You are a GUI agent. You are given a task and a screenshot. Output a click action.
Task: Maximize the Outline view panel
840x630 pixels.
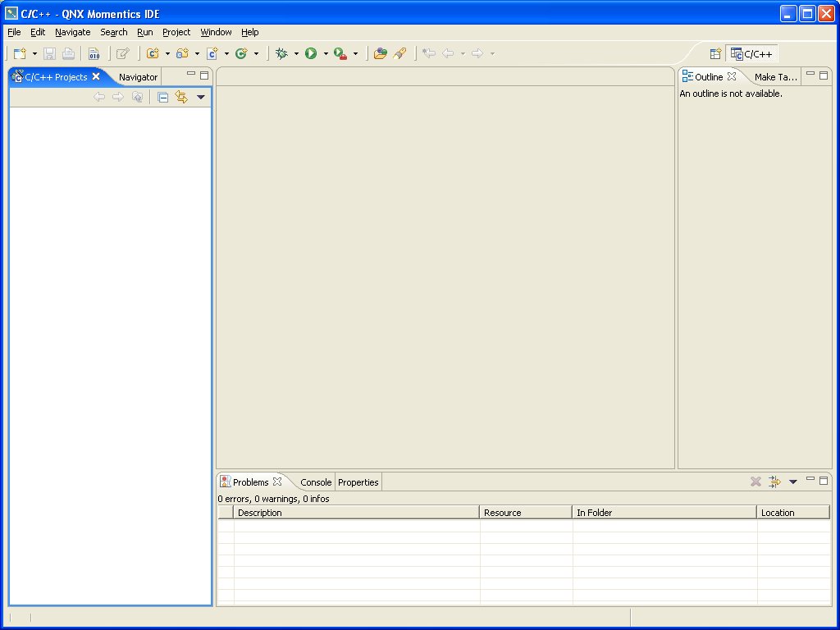click(x=824, y=75)
